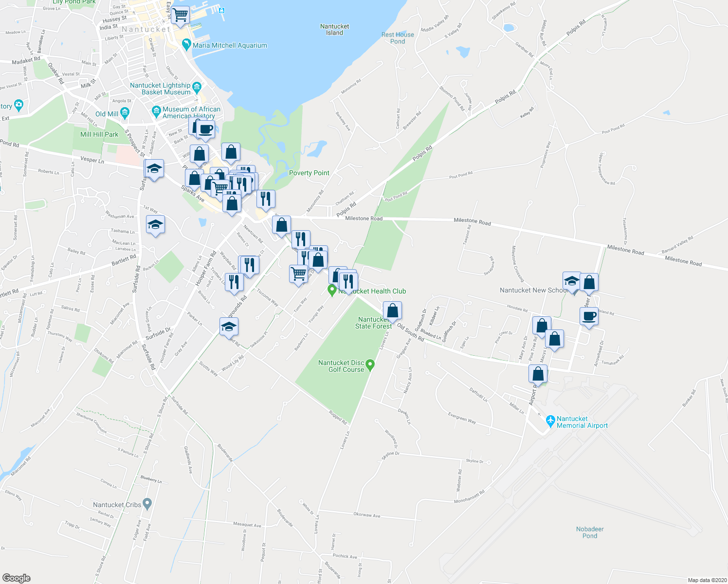Click the Nantucket Health Club label
Image resolution: width=728 pixels, height=584 pixels.
tap(372, 291)
